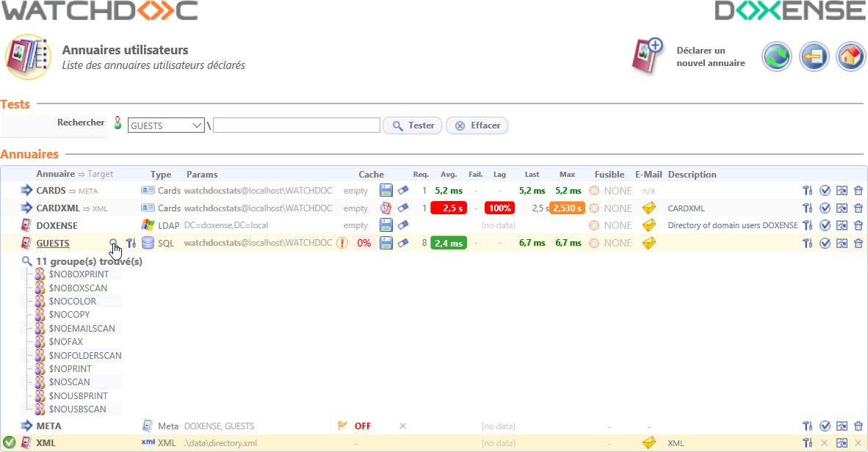
Task: Open the META directory name link
Action: (x=48, y=426)
